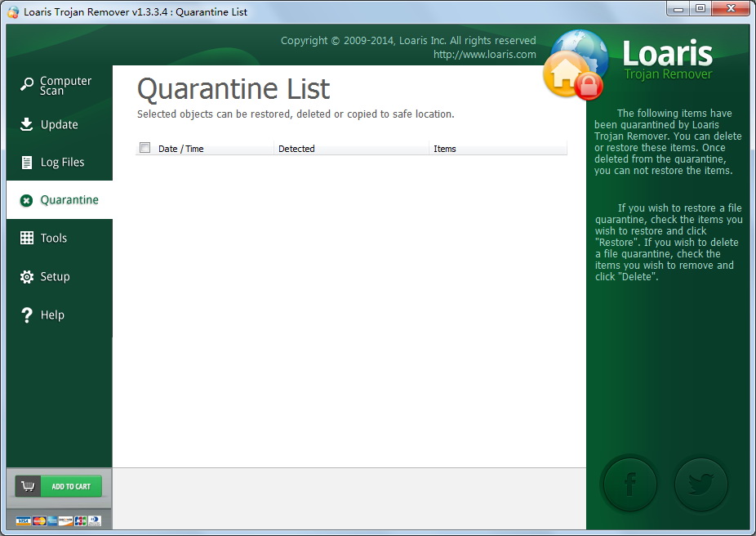The height and width of the screenshot is (536, 756).
Task: Click the payment cards strip
Action: click(x=58, y=520)
